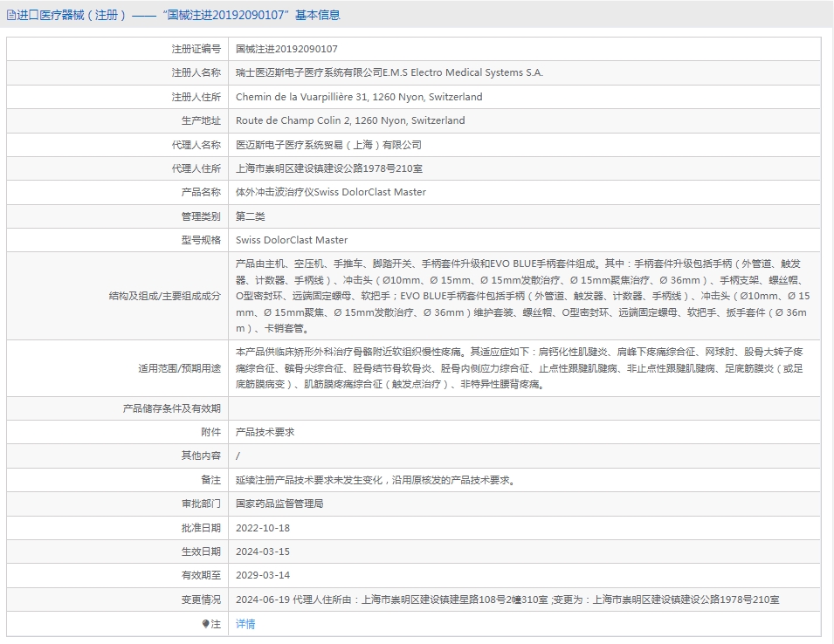Click the Route de Champ Colin production address
The width and height of the screenshot is (834, 644).
(349, 121)
